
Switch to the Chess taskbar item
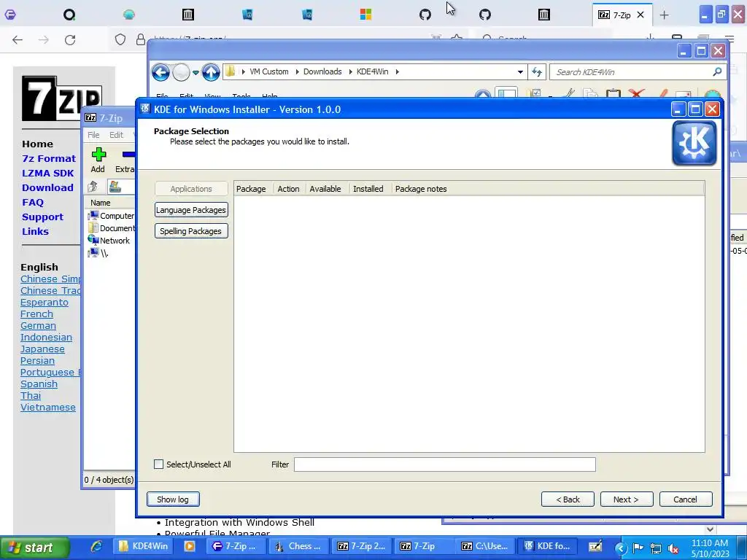tap(298, 546)
